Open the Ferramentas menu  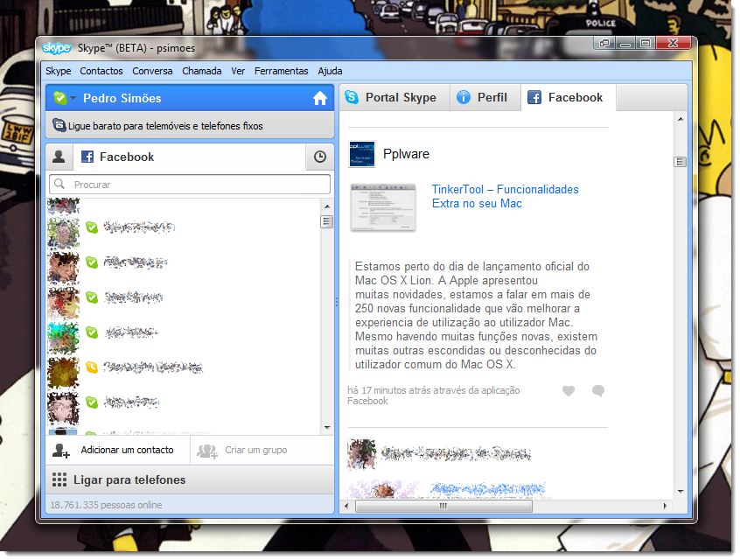tap(281, 71)
